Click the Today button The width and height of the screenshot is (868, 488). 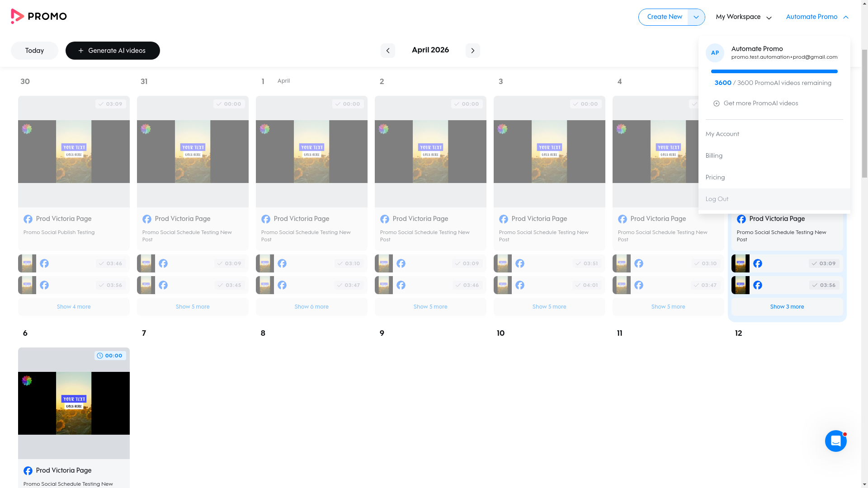click(34, 51)
